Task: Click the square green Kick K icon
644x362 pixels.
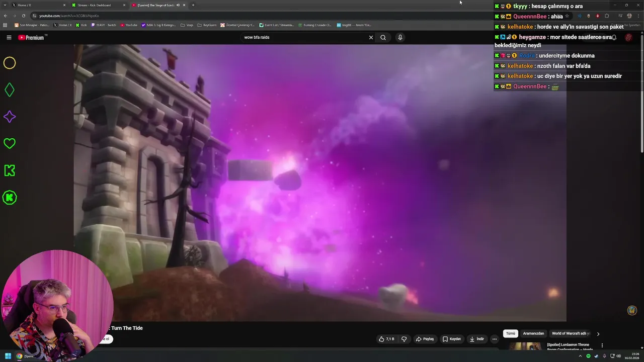Action: pyautogui.click(x=10, y=170)
